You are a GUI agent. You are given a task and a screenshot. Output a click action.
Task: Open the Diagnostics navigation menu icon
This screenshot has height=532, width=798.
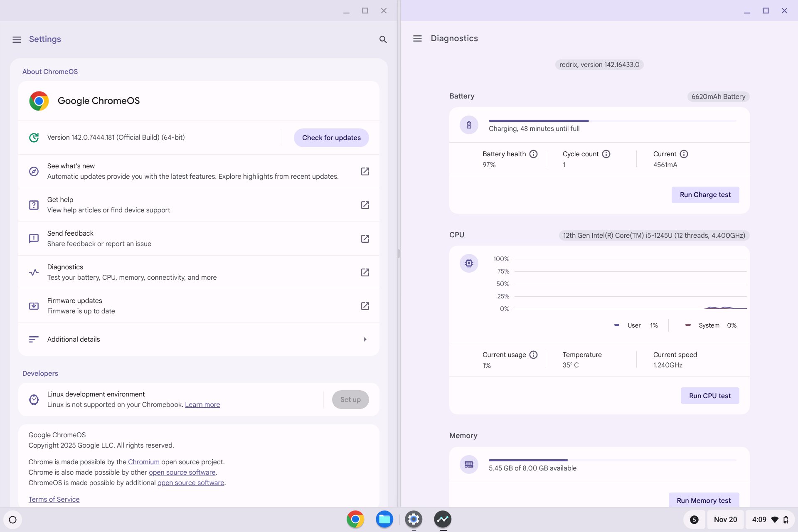pos(417,39)
